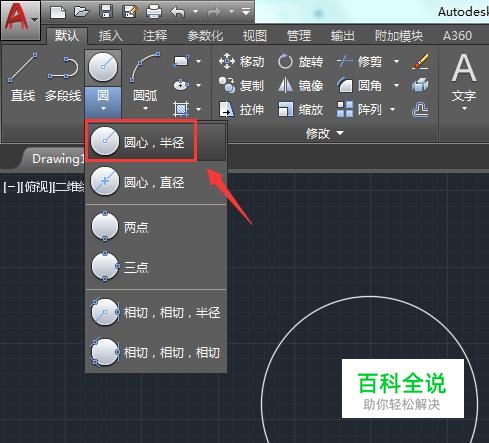Select the 修剪 trim tool
Viewport: 489px width, 443px height.
click(360, 62)
